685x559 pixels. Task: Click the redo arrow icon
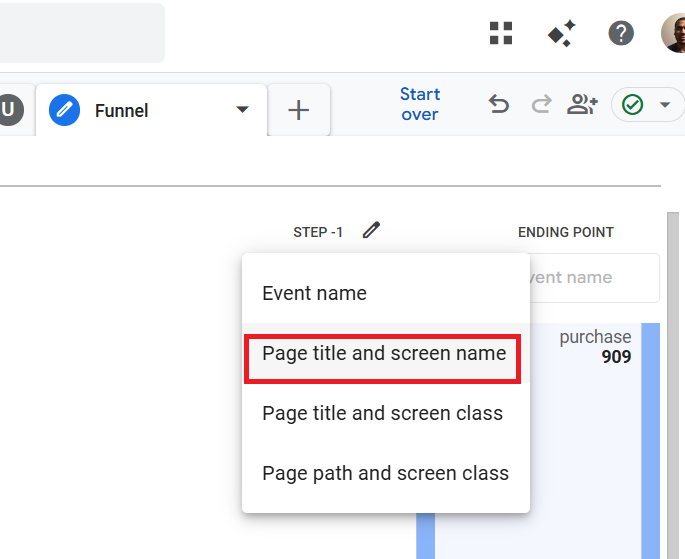(541, 104)
